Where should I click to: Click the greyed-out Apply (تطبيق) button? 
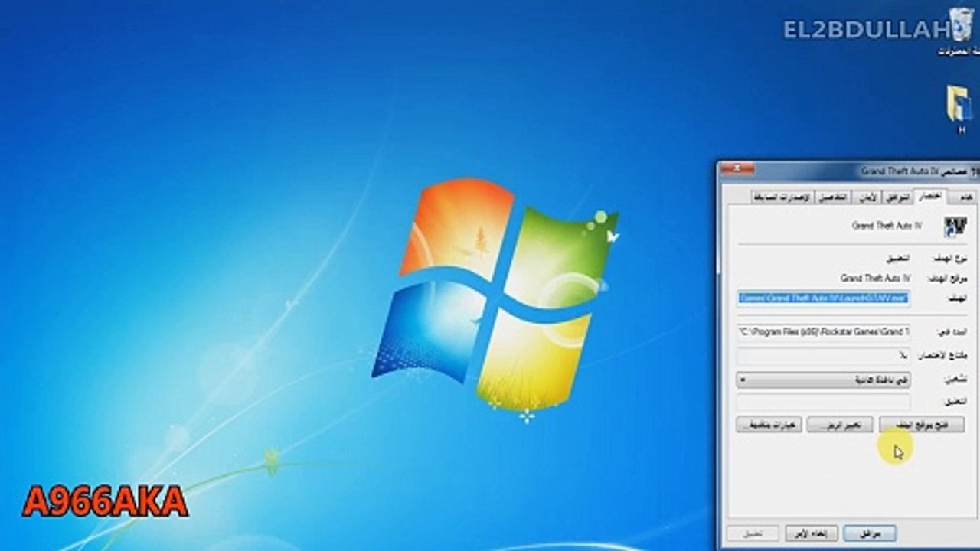click(753, 533)
